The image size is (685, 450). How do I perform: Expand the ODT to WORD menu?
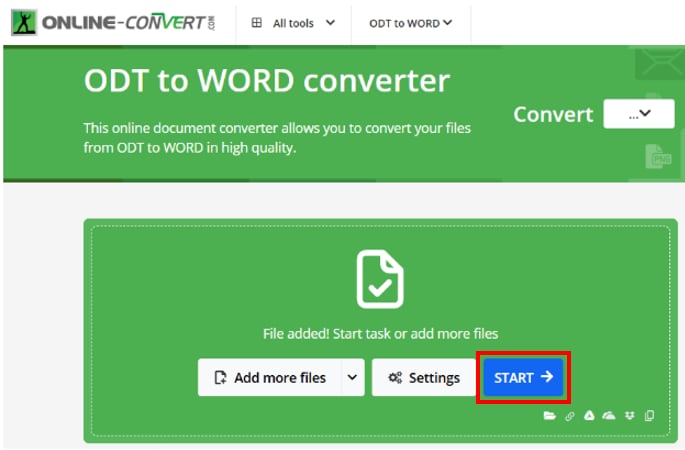click(410, 23)
